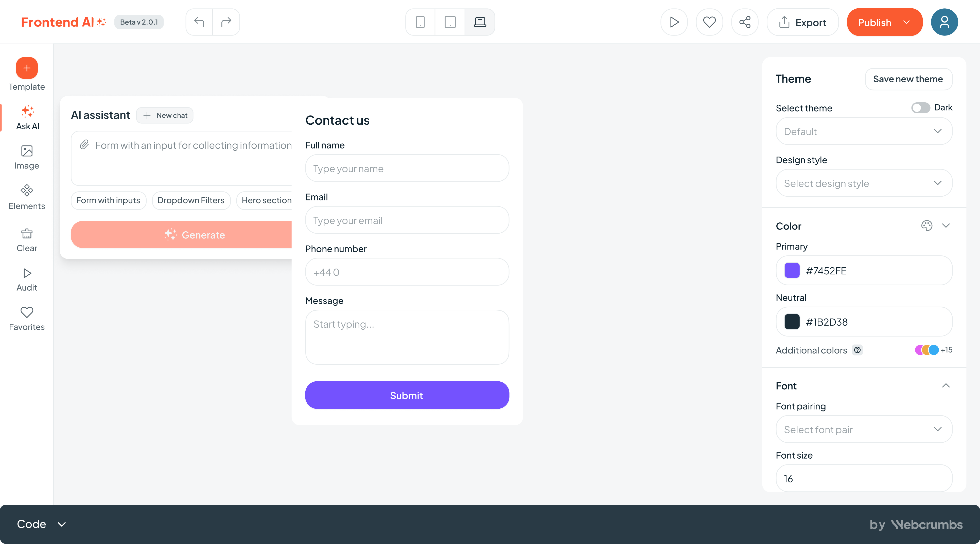The width and height of the screenshot is (980, 544).
Task: Run an Audit from the sidebar
Action: pos(27,279)
